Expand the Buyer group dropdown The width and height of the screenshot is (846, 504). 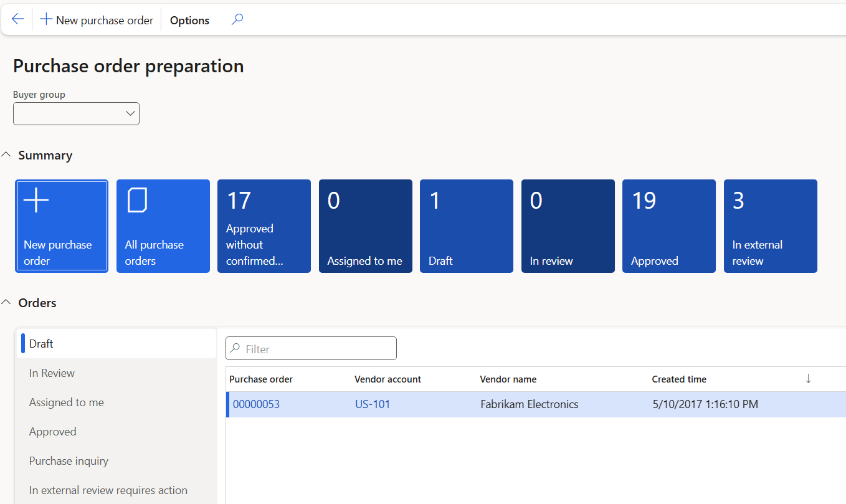(130, 113)
